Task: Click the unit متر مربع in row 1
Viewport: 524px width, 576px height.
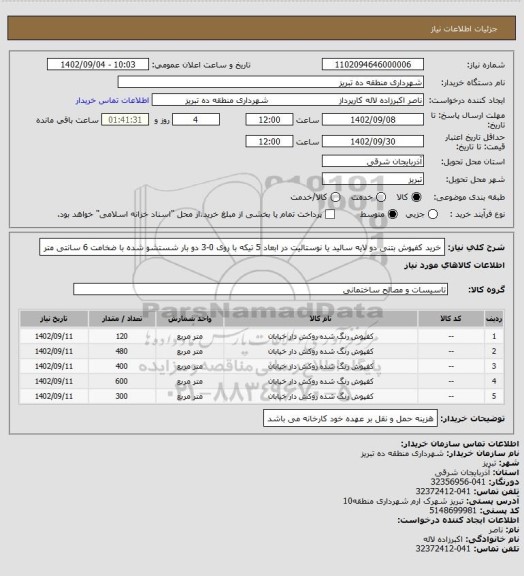Action: coord(190,336)
